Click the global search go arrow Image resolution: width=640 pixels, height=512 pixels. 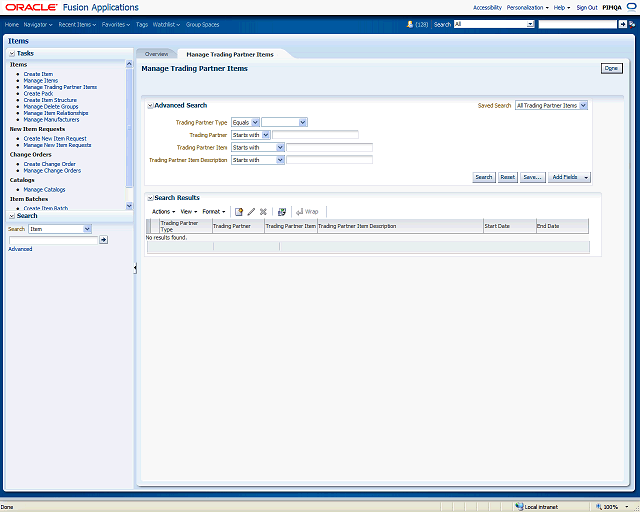click(622, 24)
